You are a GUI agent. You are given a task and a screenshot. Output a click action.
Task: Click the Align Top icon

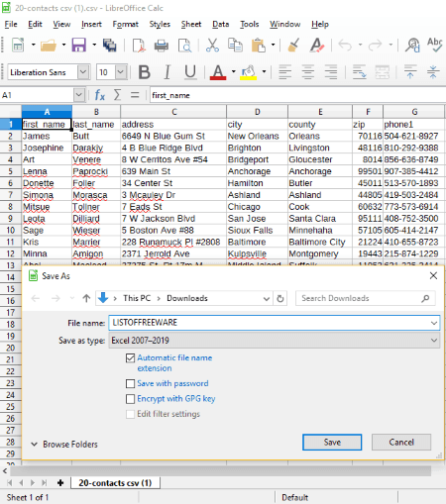(410, 72)
